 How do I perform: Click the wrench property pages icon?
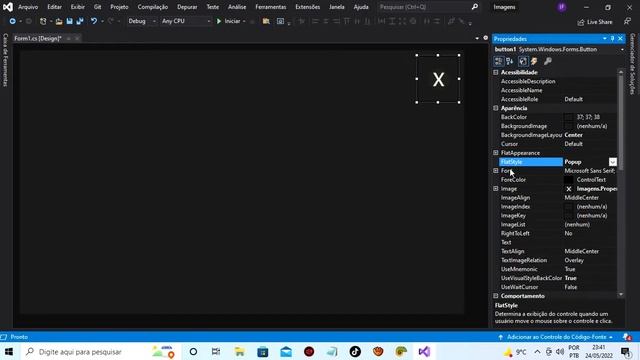pyautogui.click(x=548, y=61)
